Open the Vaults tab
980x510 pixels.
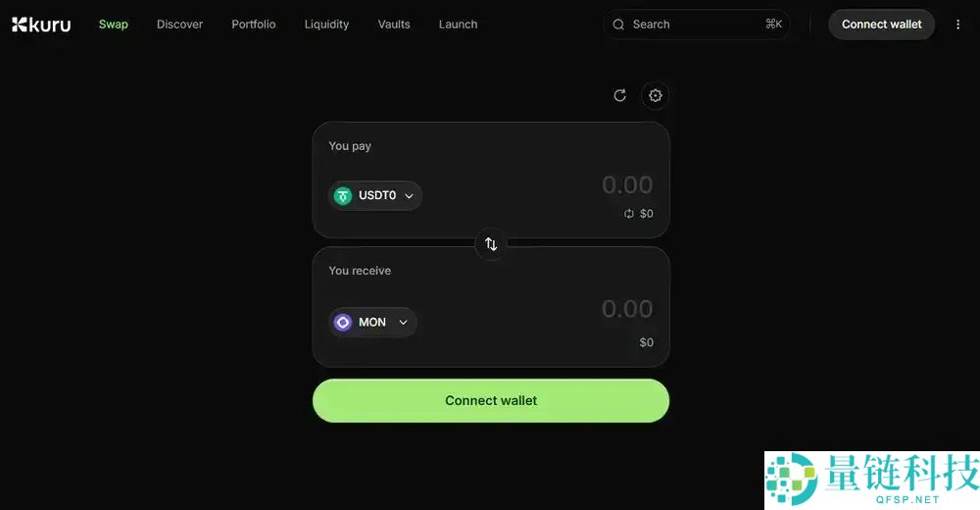tap(394, 25)
